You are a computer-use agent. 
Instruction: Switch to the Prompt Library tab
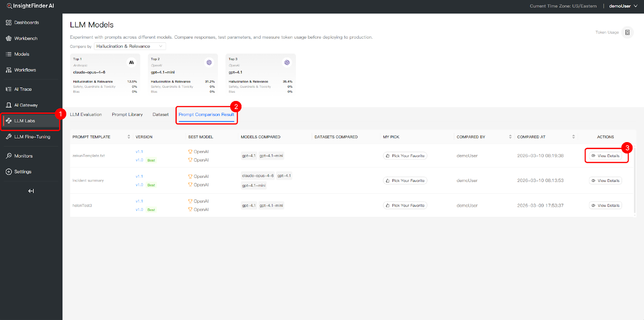(x=127, y=115)
